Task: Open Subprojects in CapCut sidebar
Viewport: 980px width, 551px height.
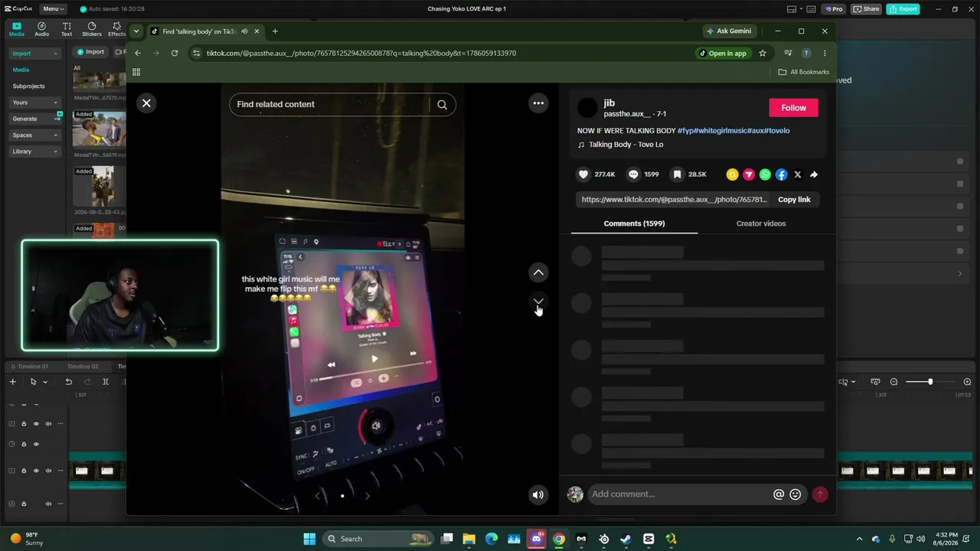Action: pos(28,86)
